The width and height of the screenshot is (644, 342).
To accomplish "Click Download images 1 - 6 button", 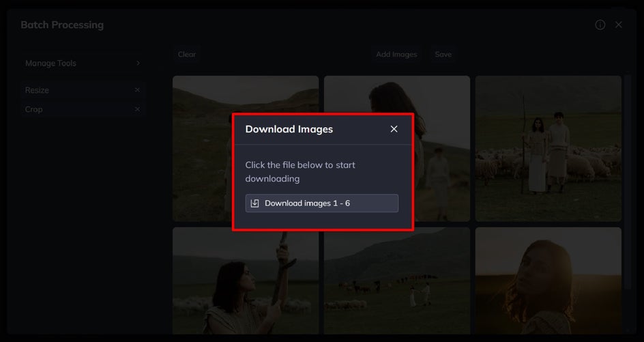I will tap(321, 203).
